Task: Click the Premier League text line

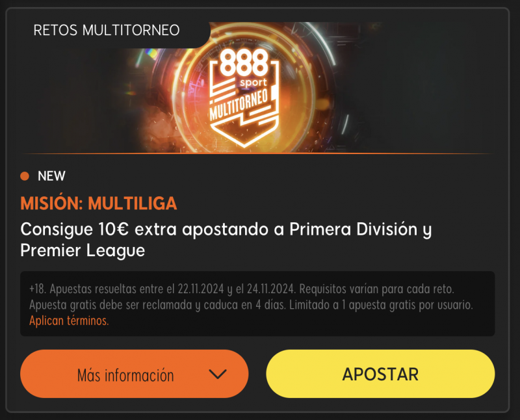Action: [x=83, y=250]
